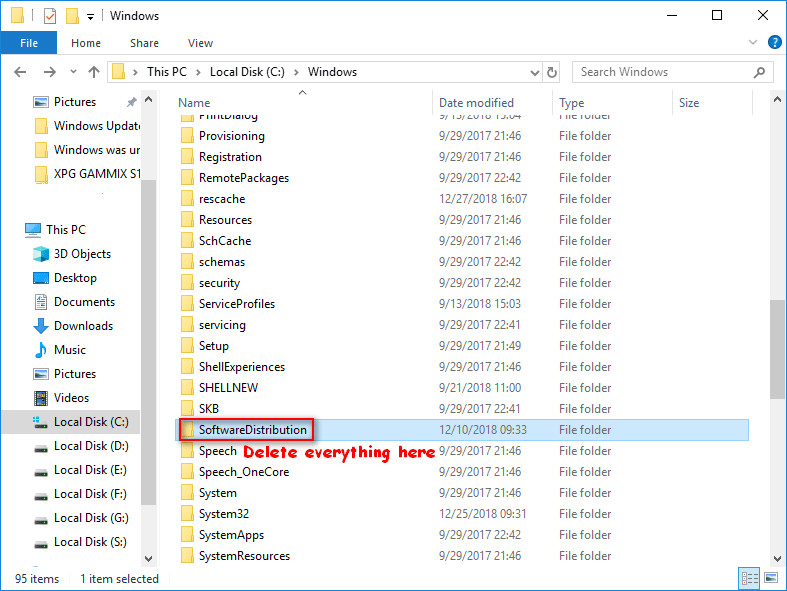This screenshot has height=591, width=787.
Task: Open the File menu
Action: pyautogui.click(x=29, y=43)
